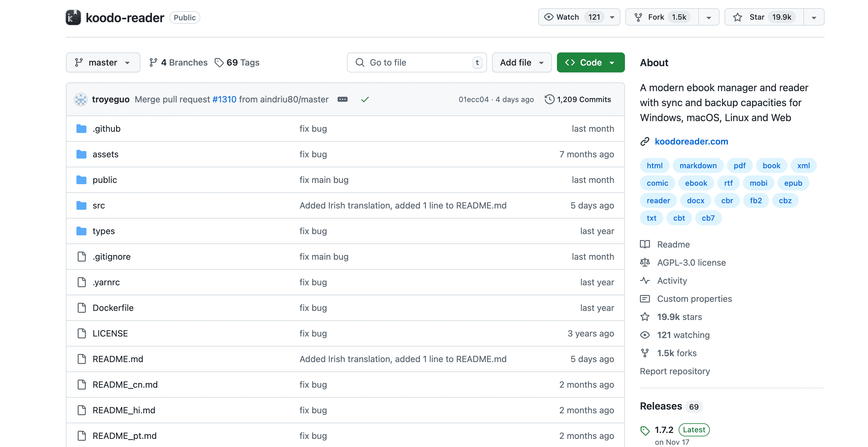
Task: Click the src folder tree item
Action: coord(98,205)
